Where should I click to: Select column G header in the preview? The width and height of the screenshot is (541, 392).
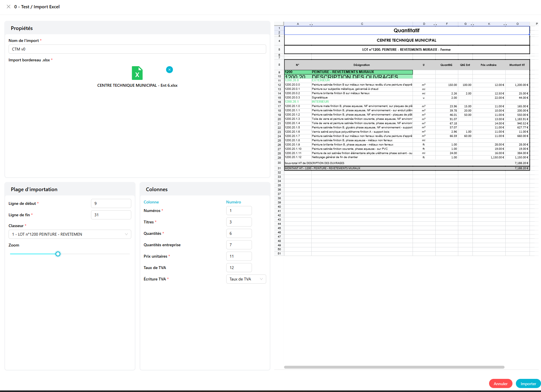(x=465, y=24)
